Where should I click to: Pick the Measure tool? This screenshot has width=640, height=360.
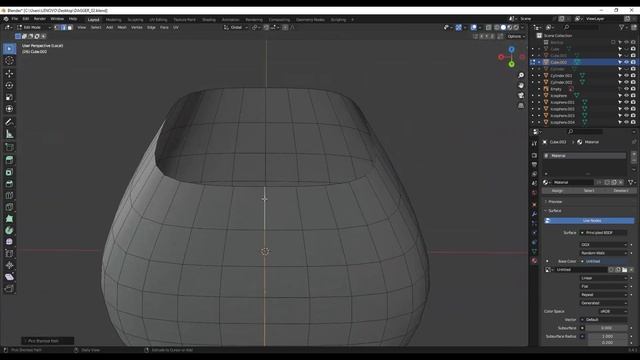click(9, 134)
